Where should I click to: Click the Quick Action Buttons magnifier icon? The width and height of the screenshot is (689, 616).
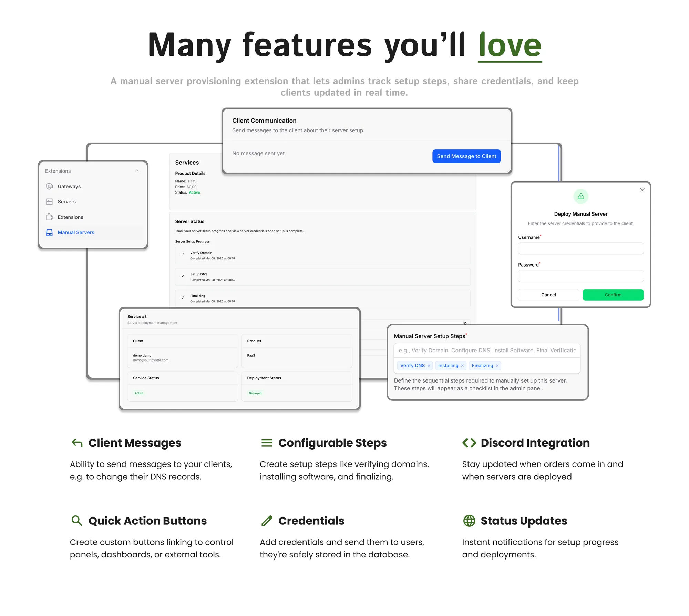click(76, 521)
